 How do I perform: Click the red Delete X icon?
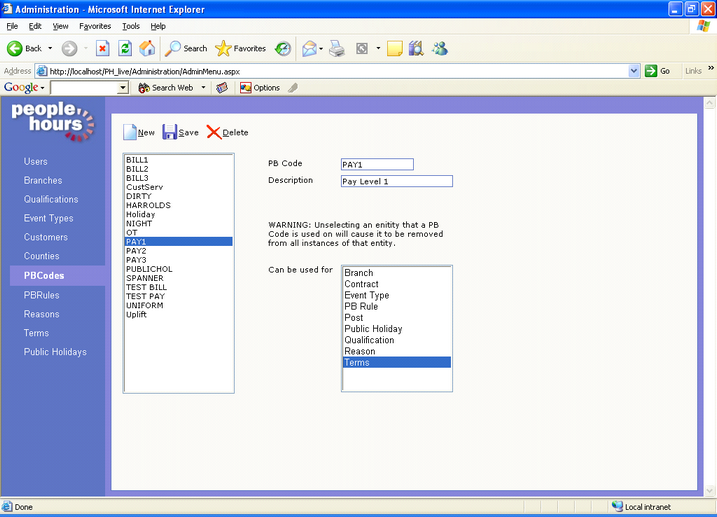pyautogui.click(x=214, y=132)
